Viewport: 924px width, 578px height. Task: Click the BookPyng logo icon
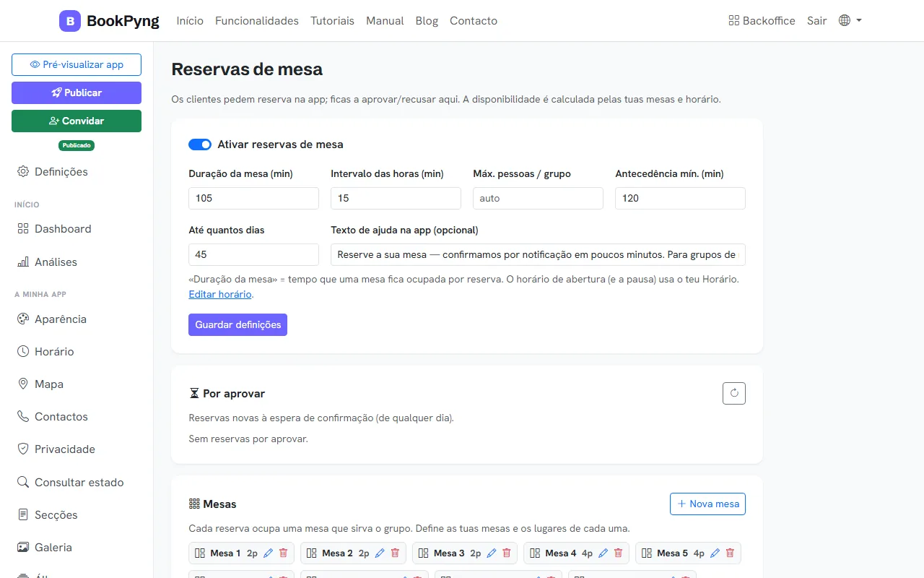click(x=70, y=21)
